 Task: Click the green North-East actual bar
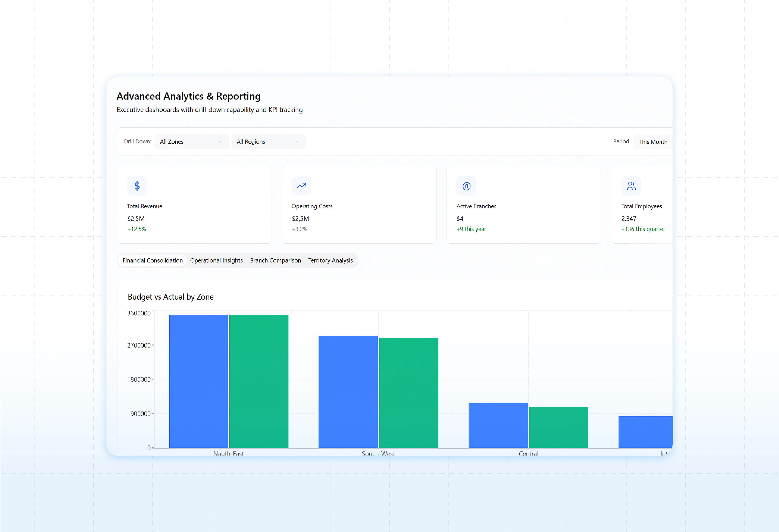click(259, 381)
